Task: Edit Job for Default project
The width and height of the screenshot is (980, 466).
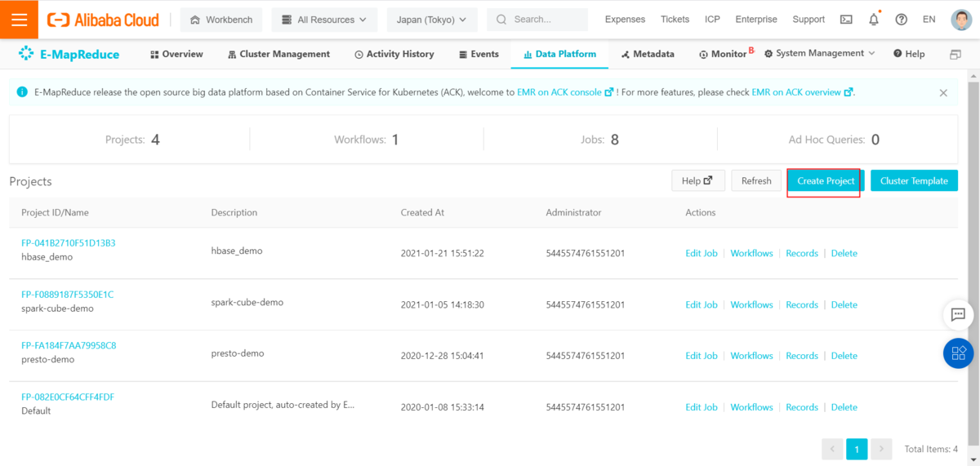Action: (702, 406)
